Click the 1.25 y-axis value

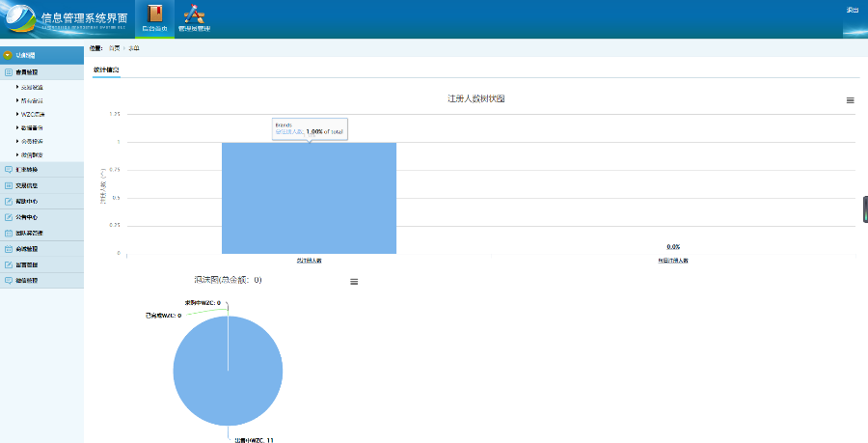coord(115,114)
